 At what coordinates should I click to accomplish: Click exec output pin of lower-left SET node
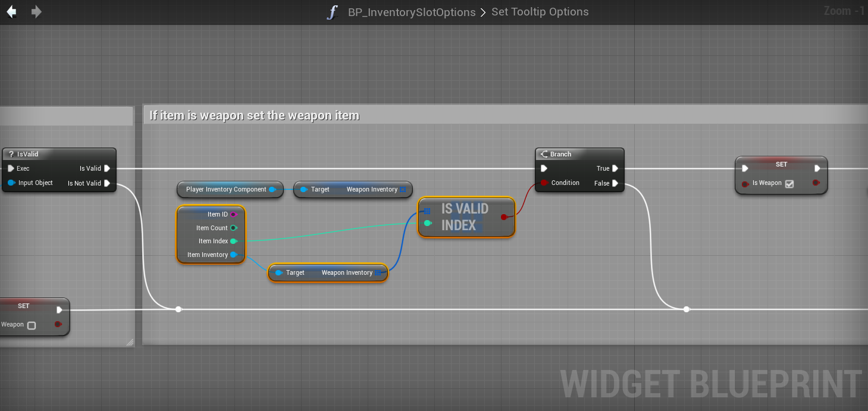[x=59, y=310]
